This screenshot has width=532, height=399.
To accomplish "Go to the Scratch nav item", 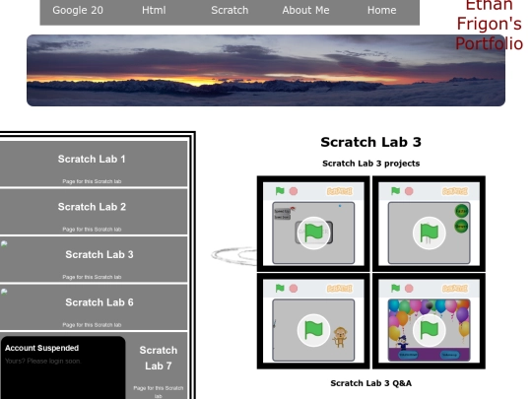I will (230, 10).
